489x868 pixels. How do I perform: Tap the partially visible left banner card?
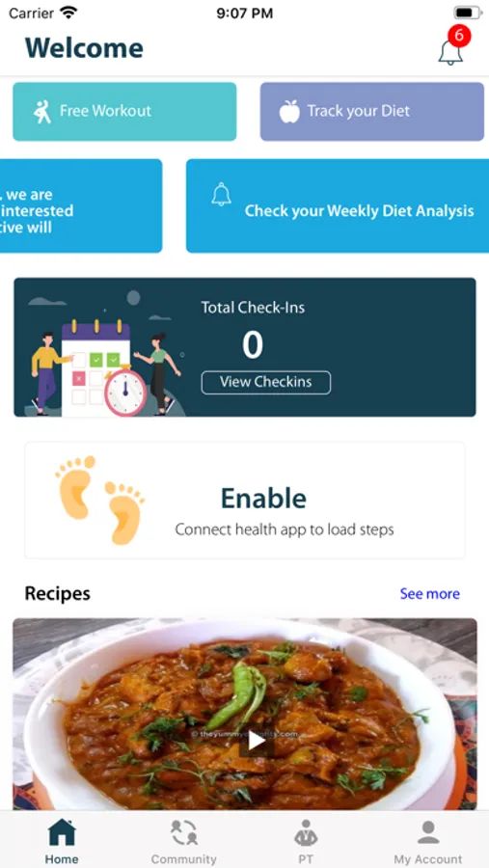coord(81,206)
